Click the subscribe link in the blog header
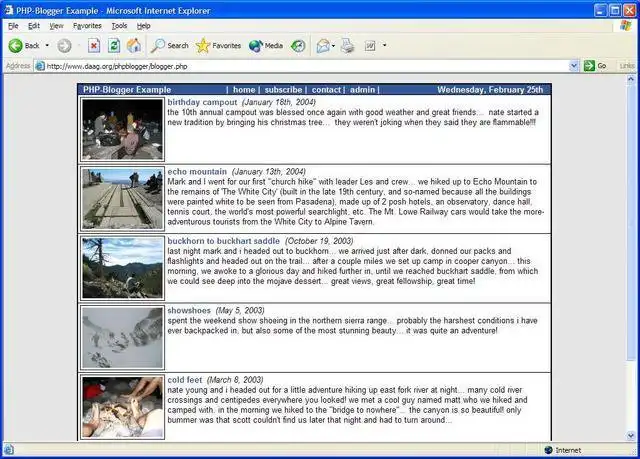The height and width of the screenshot is (459, 640). point(283,90)
